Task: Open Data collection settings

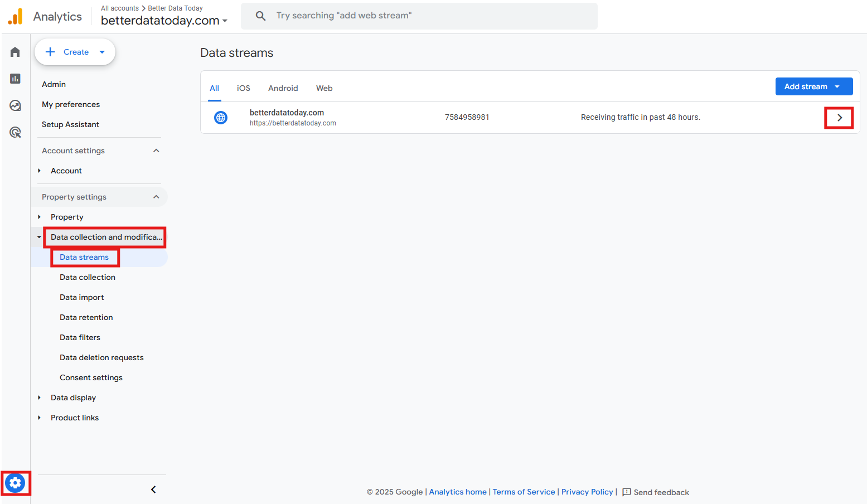Action: coord(88,277)
